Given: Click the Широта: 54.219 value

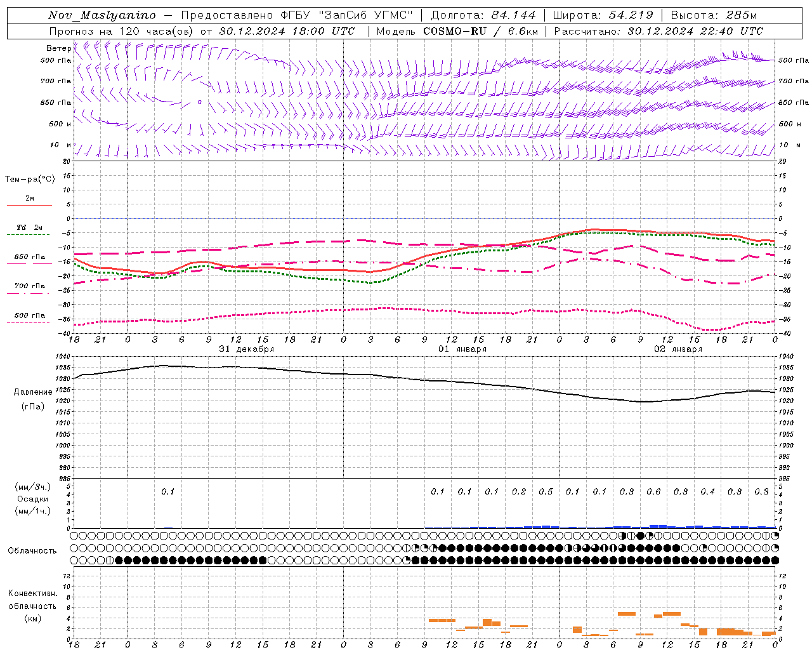Looking at the screenshot, I should tap(603, 15).
